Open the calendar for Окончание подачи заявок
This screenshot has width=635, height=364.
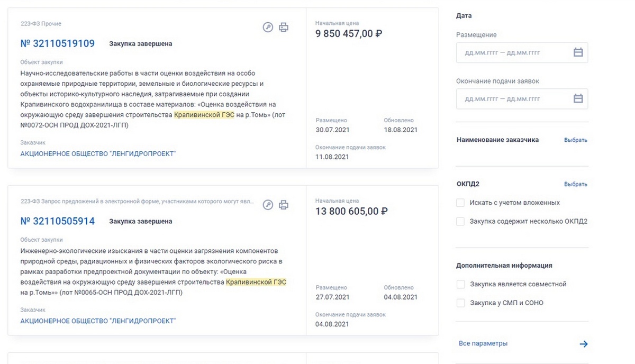578,99
